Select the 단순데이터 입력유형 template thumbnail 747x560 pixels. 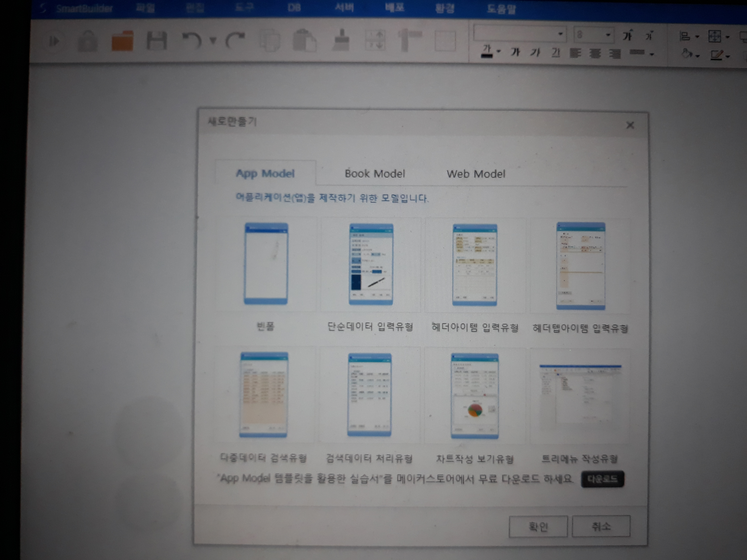(371, 264)
